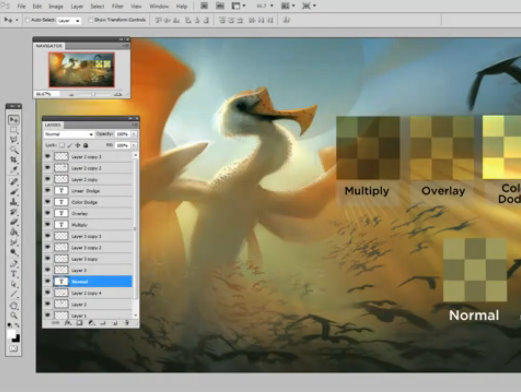521x392 pixels.
Task: Swap foreground and background colors
Action: tap(17, 325)
